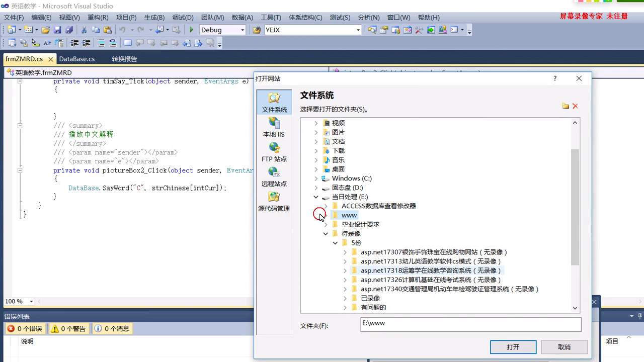Expand the 毕业设计要求 folder node
This screenshot has width=644, height=362.
pyautogui.click(x=326, y=225)
